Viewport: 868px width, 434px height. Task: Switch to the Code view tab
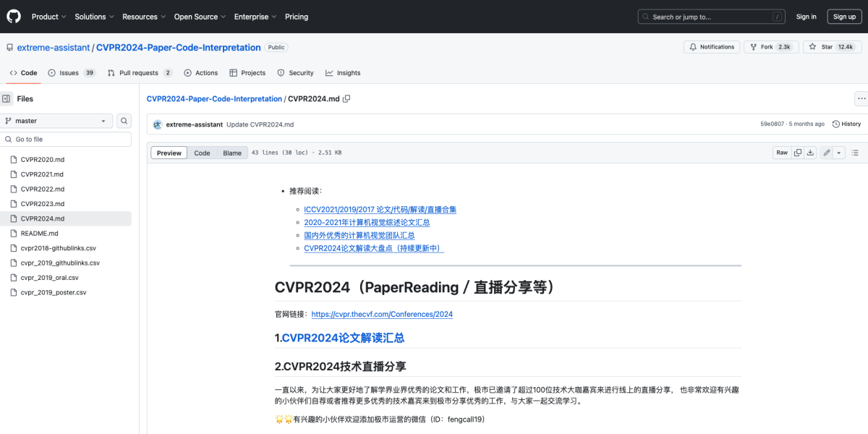pos(202,153)
